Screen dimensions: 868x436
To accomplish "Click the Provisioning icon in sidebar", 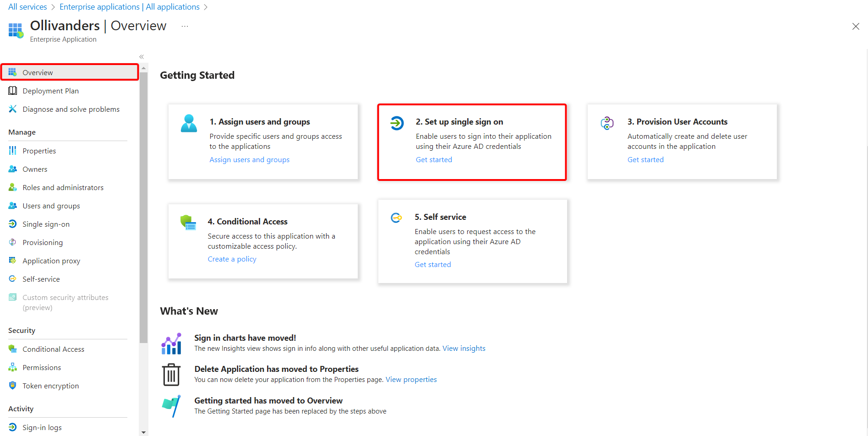I will (12, 242).
